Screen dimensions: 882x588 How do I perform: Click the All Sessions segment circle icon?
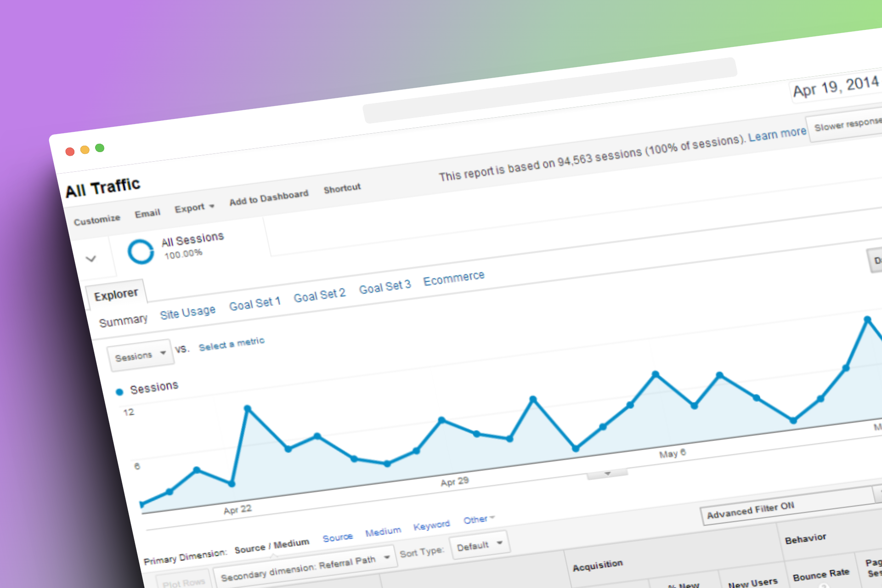pos(141,252)
